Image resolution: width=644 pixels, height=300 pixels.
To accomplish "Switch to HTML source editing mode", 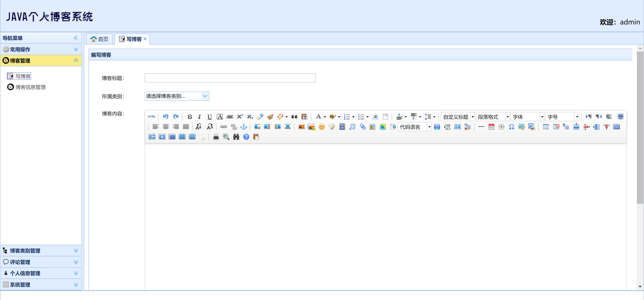I will point(151,117).
